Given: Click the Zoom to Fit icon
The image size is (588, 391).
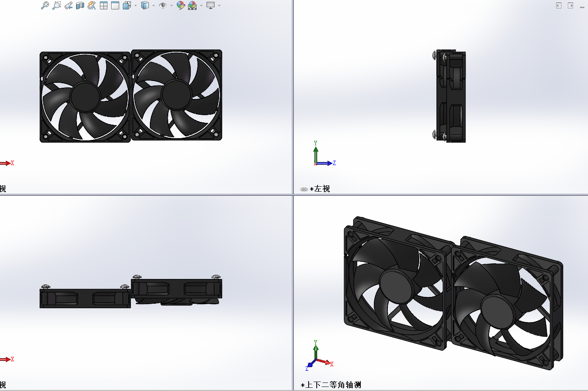Looking at the screenshot, I should click(x=45, y=5).
